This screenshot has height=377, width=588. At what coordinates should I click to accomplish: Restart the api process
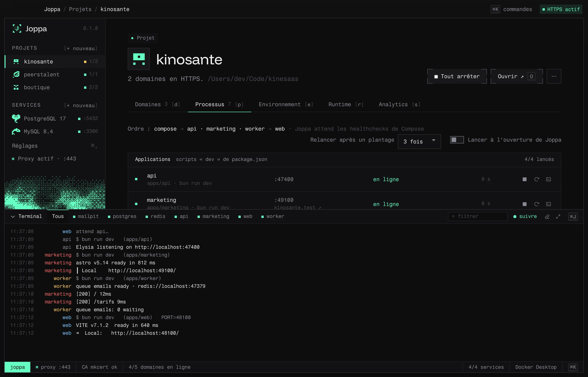coord(537,180)
